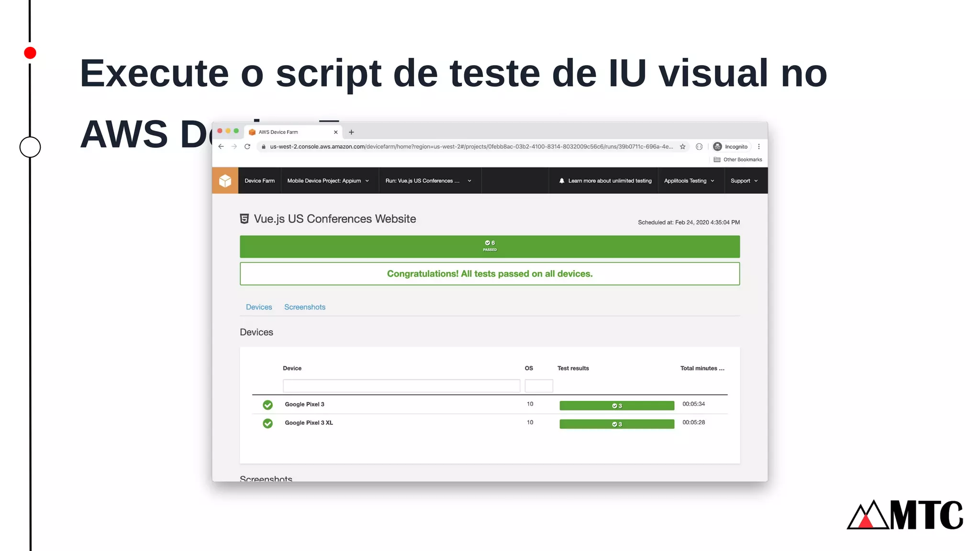This screenshot has height=551, width=980.
Task: Expand Mobile Device Project: Appium dropdown
Action: (x=328, y=181)
